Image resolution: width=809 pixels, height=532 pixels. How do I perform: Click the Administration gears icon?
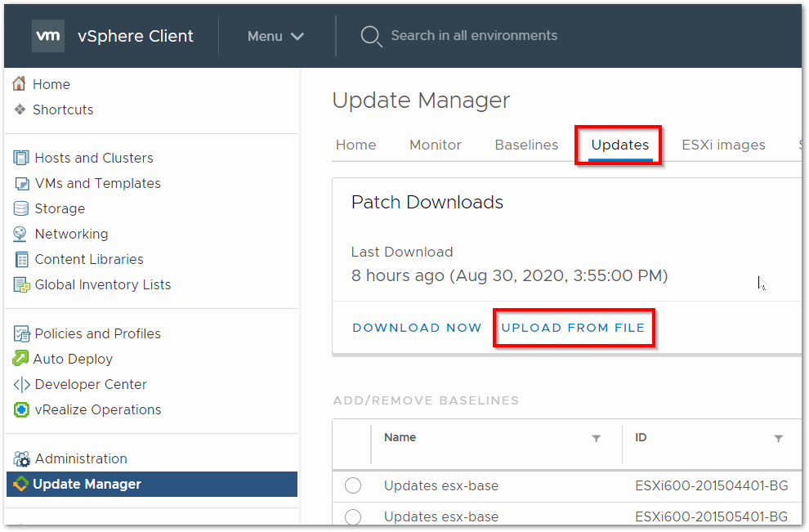pos(21,458)
